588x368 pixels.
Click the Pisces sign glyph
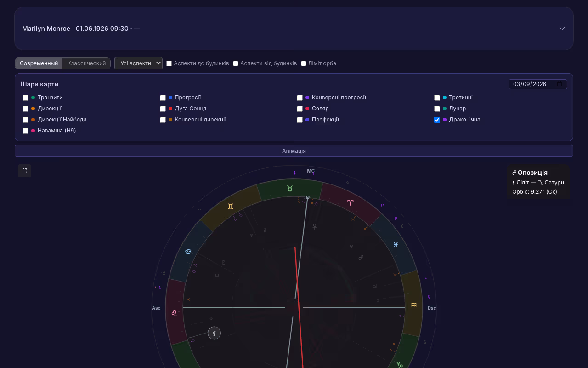[396, 245]
